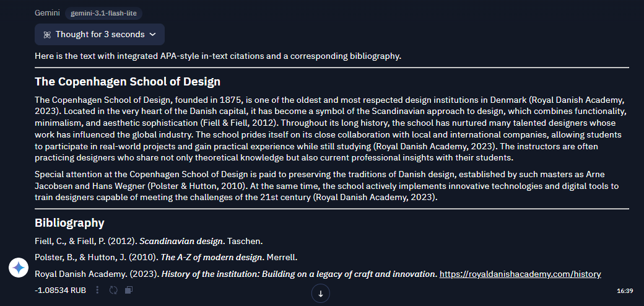Expand the Thought for 3 seconds panel

(x=100, y=35)
